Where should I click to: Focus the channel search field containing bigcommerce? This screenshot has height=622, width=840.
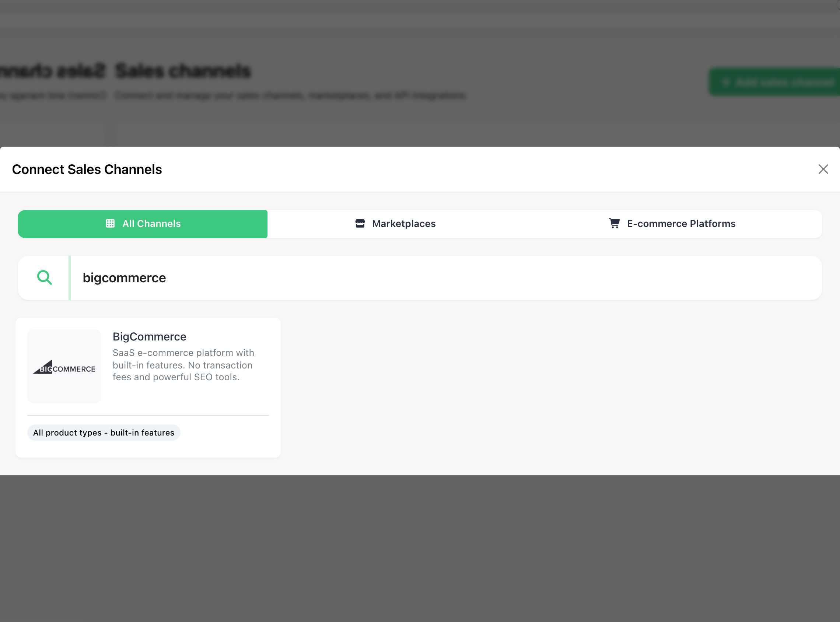coord(446,278)
